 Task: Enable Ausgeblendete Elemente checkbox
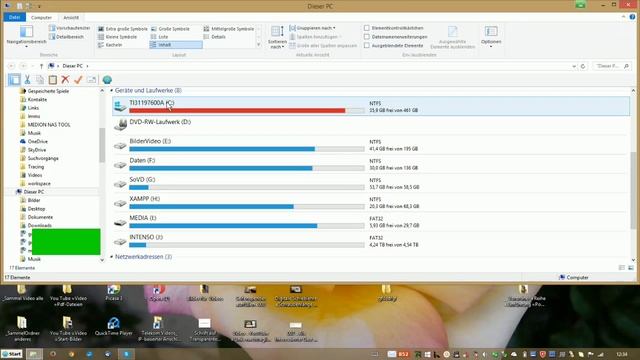[x=367, y=46]
